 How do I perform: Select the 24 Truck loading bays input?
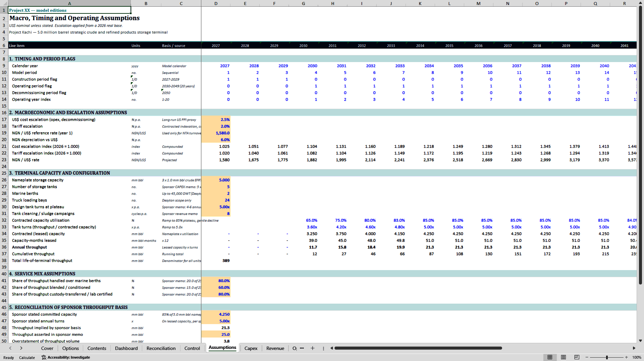[216, 200]
